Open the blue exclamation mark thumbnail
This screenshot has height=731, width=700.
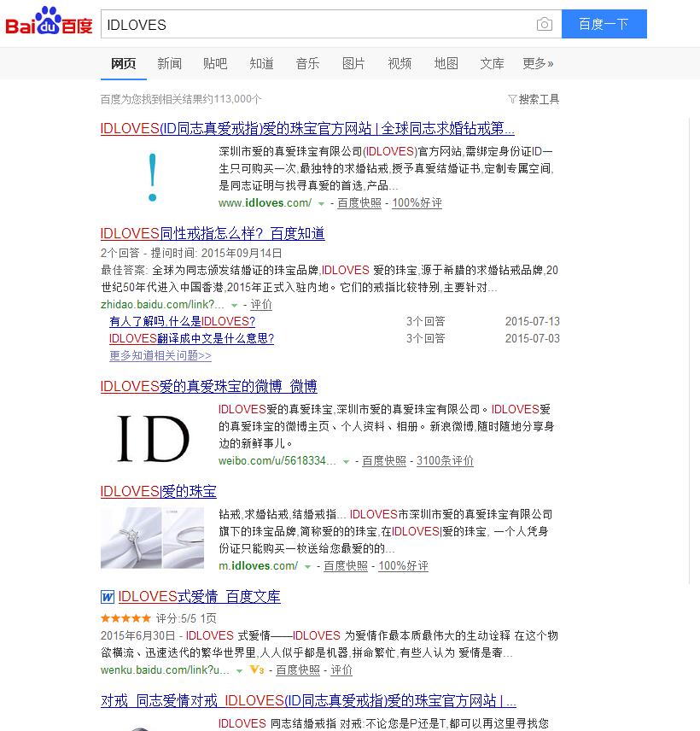[152, 177]
